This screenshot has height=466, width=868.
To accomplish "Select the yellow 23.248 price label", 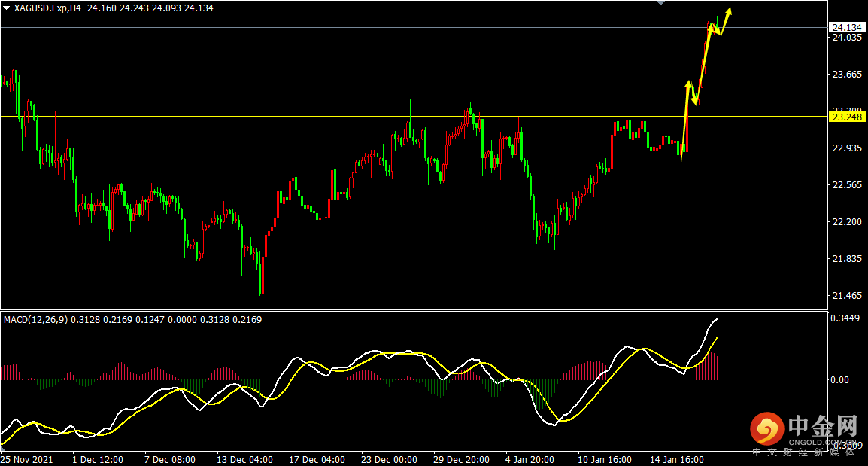I will (x=847, y=117).
